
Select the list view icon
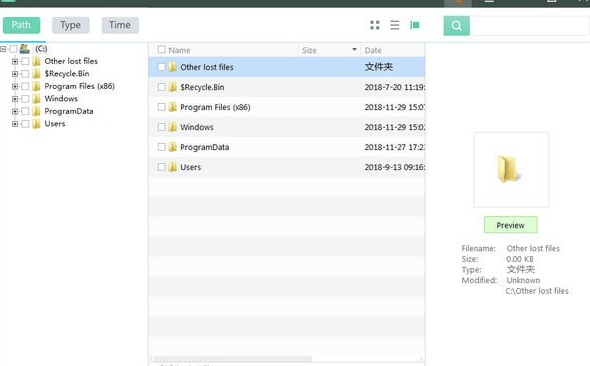(x=395, y=25)
